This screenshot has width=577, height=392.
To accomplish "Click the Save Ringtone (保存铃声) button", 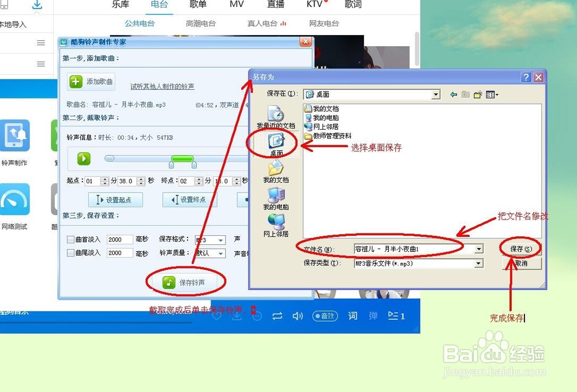I will [185, 282].
